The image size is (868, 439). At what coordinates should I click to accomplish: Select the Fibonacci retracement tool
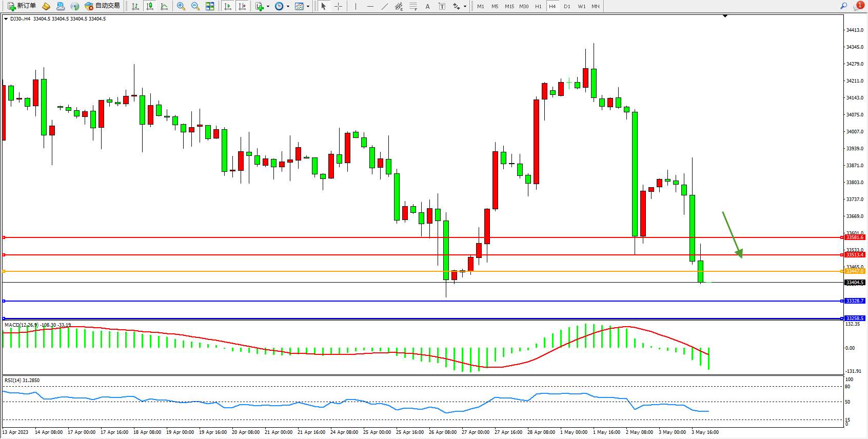pyautogui.click(x=413, y=6)
